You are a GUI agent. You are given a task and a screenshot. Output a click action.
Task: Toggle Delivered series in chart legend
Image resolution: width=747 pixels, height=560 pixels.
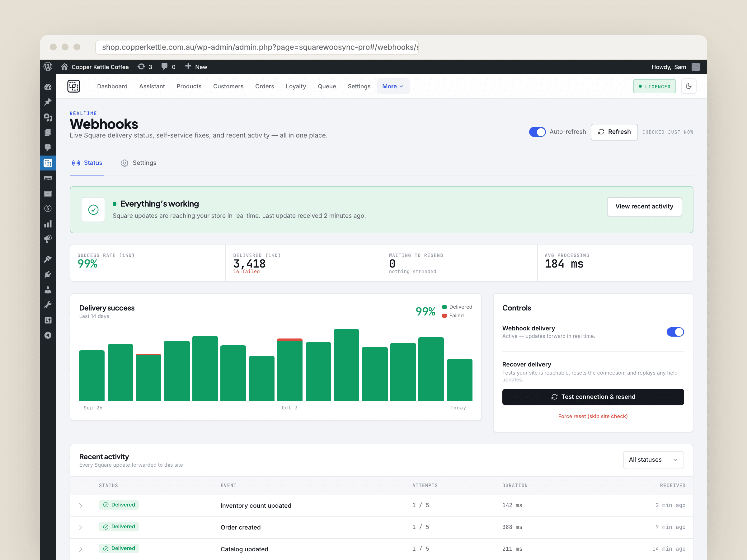(x=457, y=307)
